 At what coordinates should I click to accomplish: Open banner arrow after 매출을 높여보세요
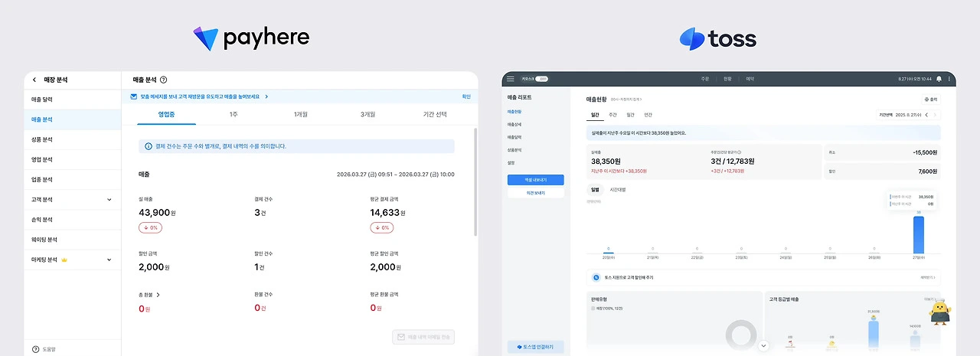[266, 97]
